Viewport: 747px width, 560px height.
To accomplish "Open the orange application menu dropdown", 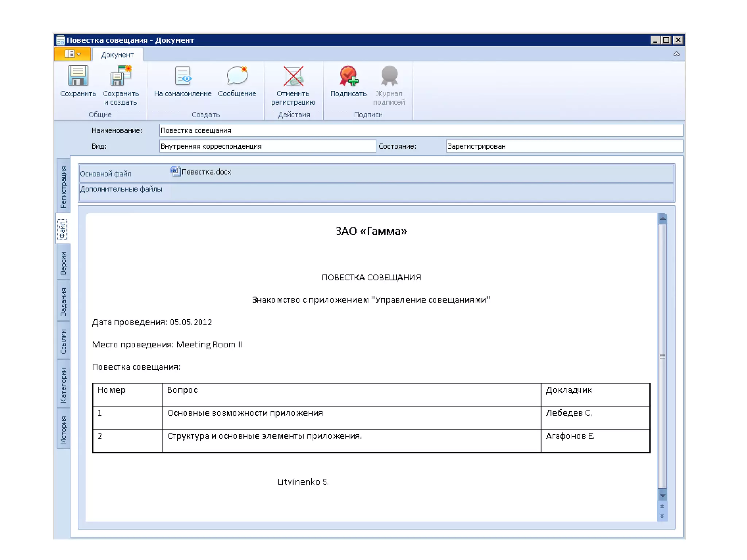I will tap(73, 54).
